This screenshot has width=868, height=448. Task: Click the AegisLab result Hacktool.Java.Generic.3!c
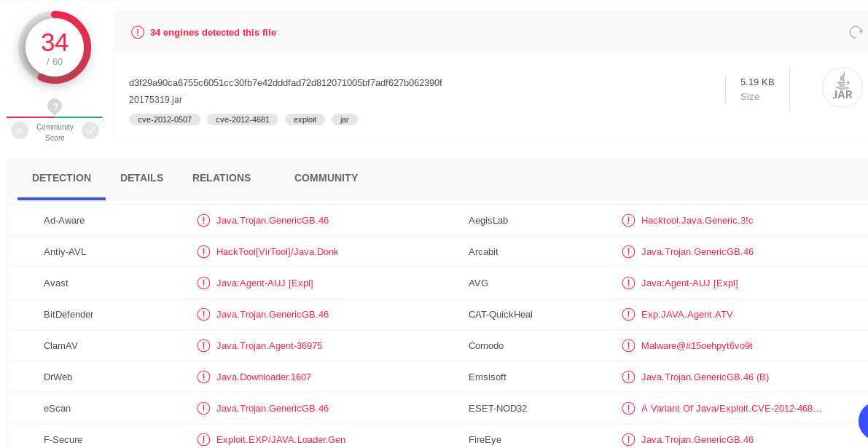[x=697, y=220]
